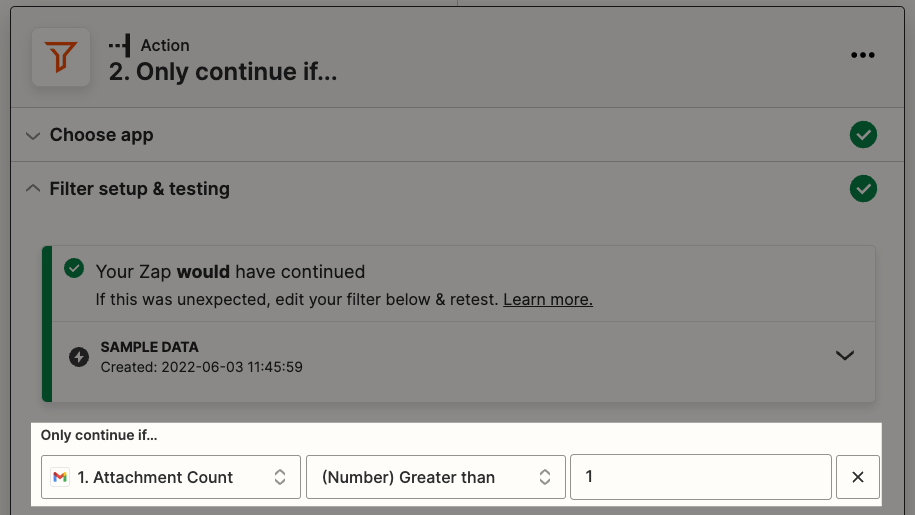The height and width of the screenshot is (515, 915).
Task: Click the Choose app section heading
Action: (x=102, y=135)
